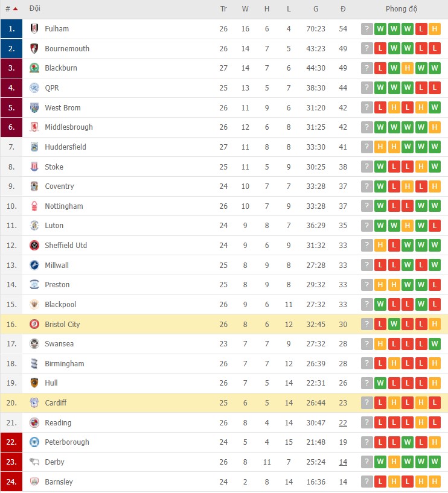Click the Blackburn club crest icon
This screenshot has height=493, width=448.
pos(34,68)
